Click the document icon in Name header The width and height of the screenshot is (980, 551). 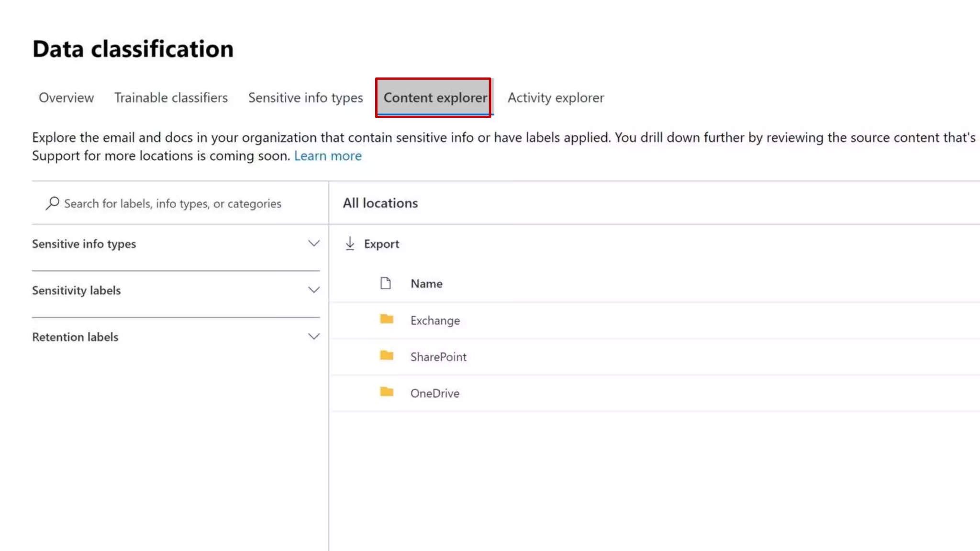pyautogui.click(x=385, y=283)
